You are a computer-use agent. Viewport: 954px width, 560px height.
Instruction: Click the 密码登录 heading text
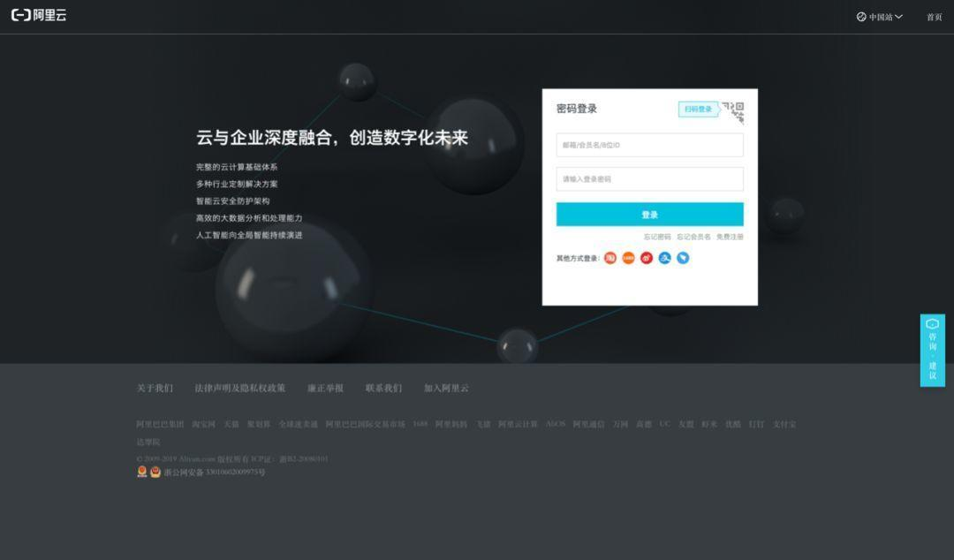(577, 109)
